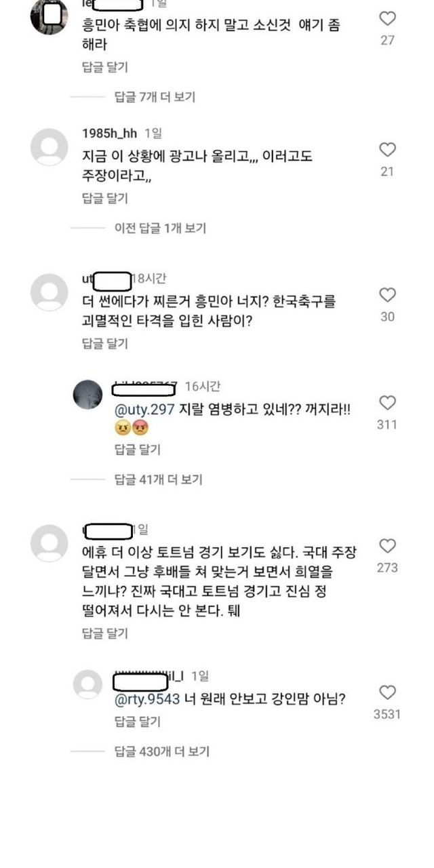Image resolution: width=434 pixels, height=868 pixels.
Task: Like the comment showing 30 likes
Action: point(387,295)
